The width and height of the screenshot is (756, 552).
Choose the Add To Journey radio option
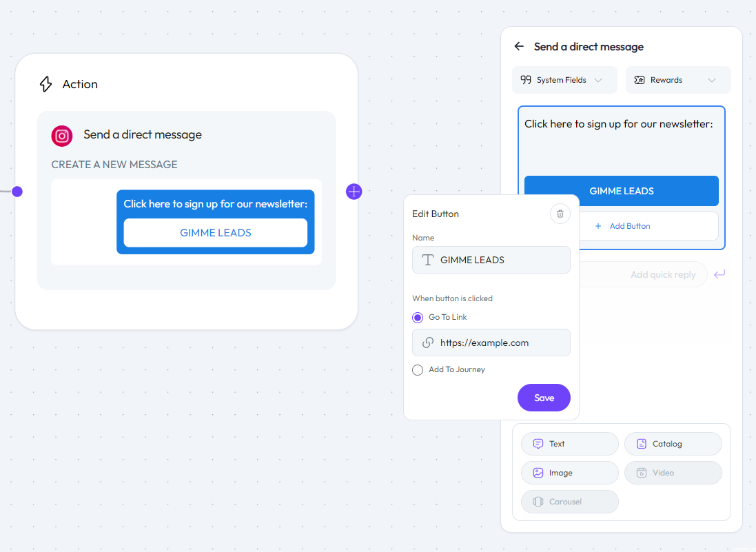tap(418, 370)
